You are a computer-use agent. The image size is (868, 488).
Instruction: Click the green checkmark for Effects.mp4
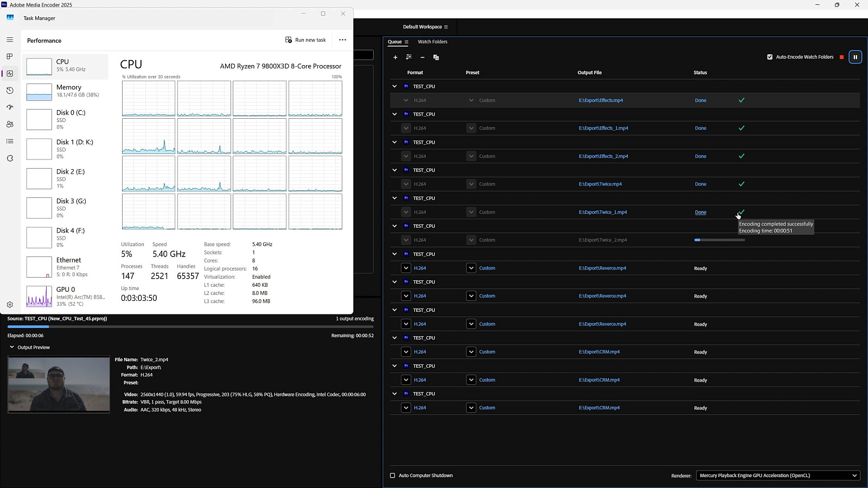coord(742,100)
